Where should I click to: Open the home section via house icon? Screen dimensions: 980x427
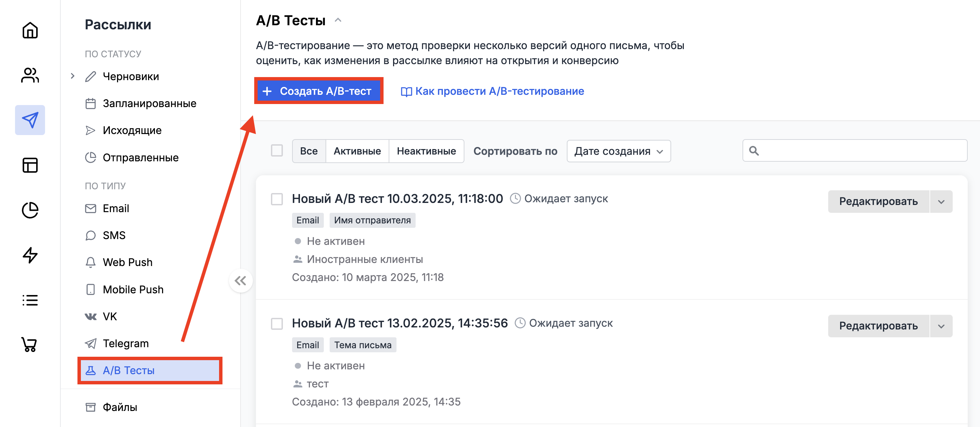click(30, 31)
